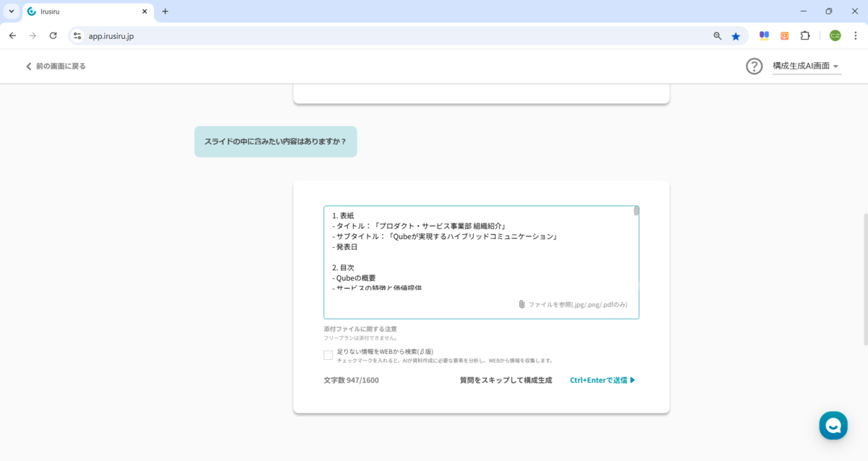Click the サブタイトル line in text area
The height and width of the screenshot is (461, 868).
tap(446, 236)
